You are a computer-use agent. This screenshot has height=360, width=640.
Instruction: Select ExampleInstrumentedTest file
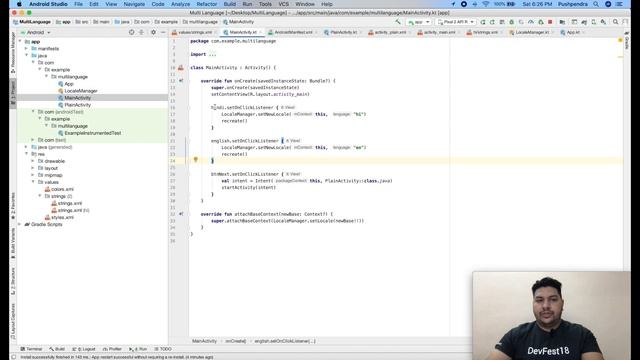(89, 133)
